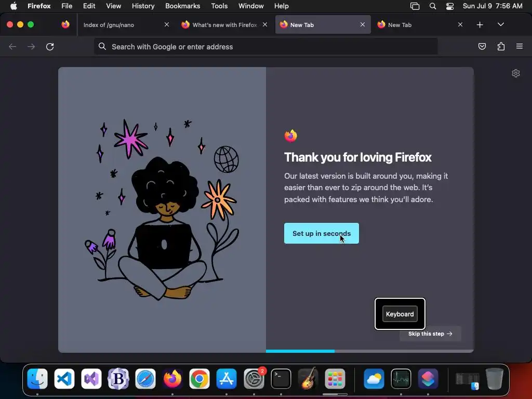Click Firefox icon in the Dock
This screenshot has height=399, width=532.
[x=172, y=379]
